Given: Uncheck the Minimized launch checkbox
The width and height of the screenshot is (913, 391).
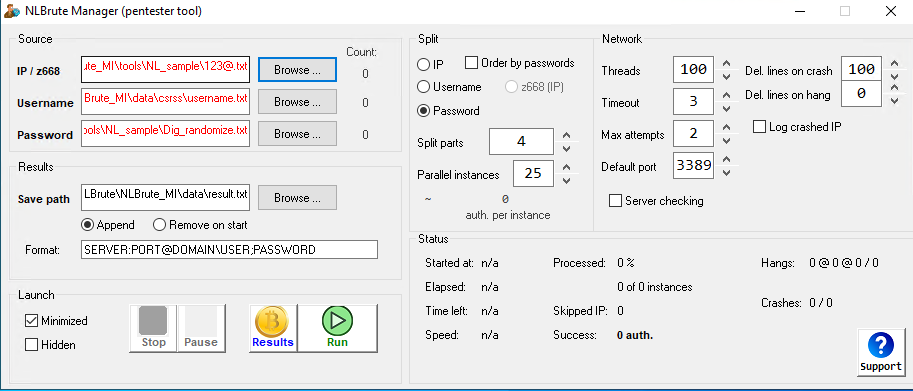Looking at the screenshot, I should [31, 321].
